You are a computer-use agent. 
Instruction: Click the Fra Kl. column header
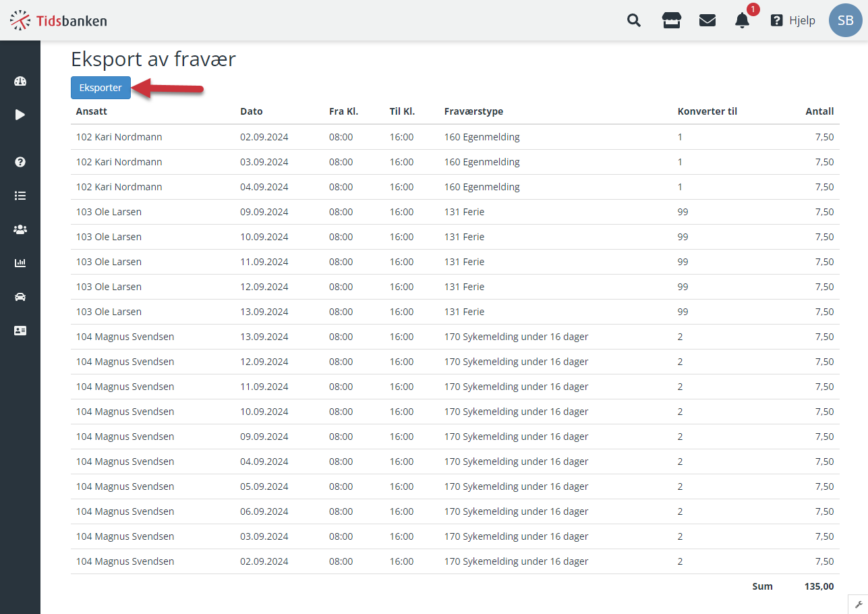point(343,111)
